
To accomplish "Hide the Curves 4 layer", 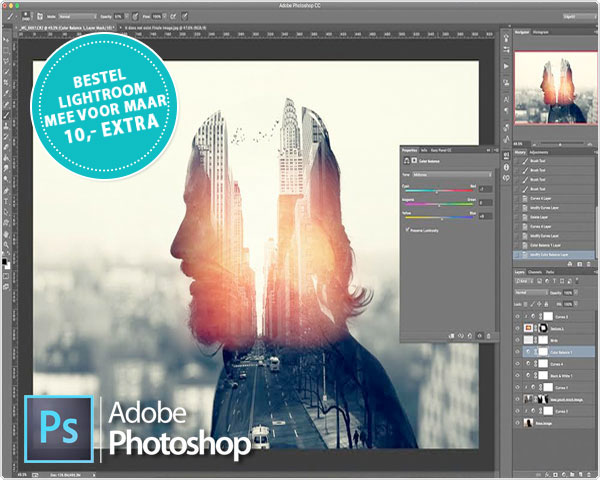I will (x=518, y=364).
